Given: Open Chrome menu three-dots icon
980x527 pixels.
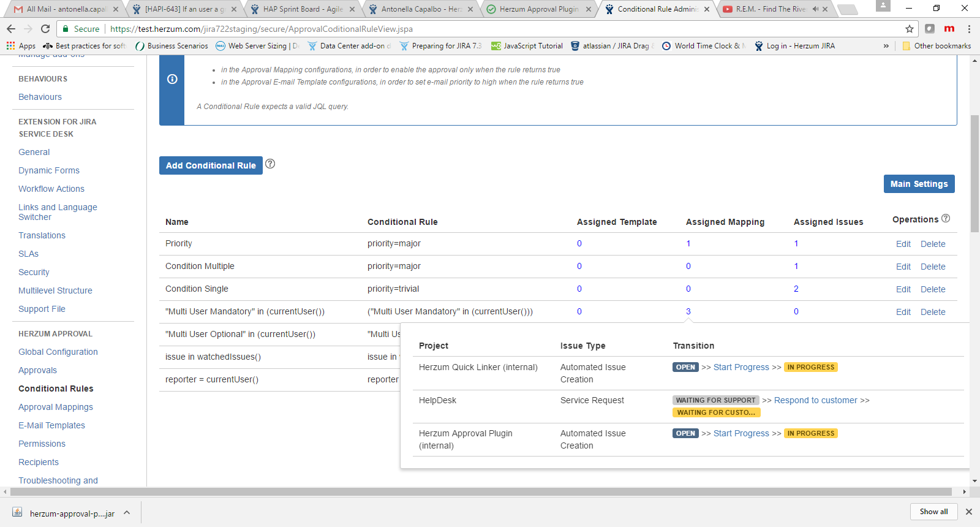Looking at the screenshot, I should click(x=969, y=29).
